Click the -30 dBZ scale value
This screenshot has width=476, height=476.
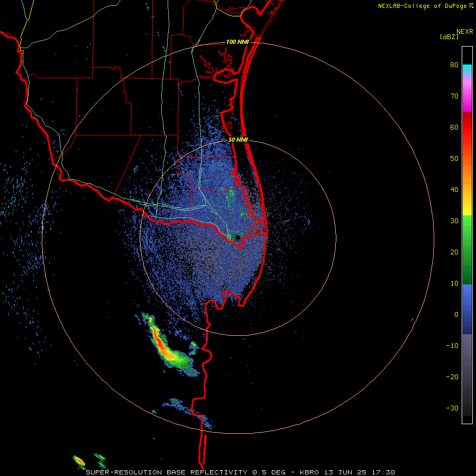click(452, 408)
